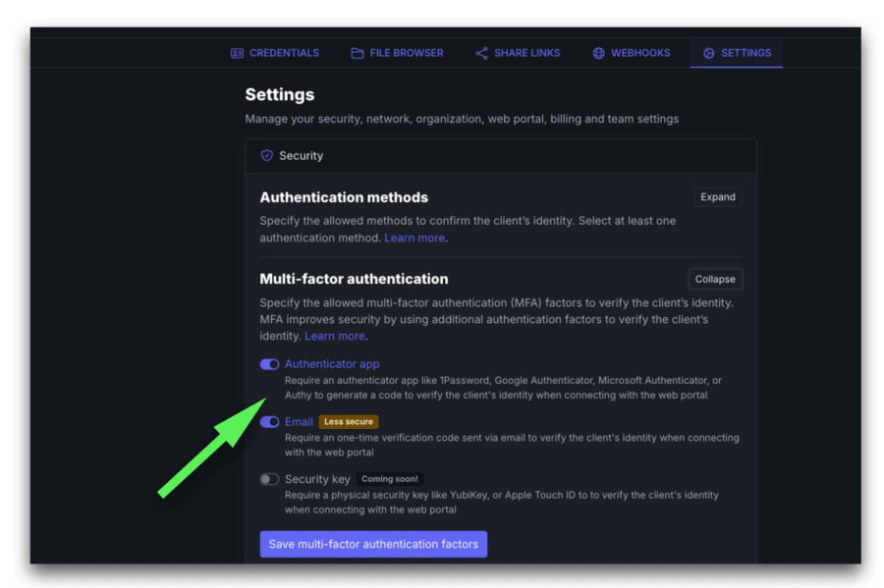Viewport: 884px width, 588px height.
Task: Open the Webhooks tab
Action: pyautogui.click(x=639, y=53)
